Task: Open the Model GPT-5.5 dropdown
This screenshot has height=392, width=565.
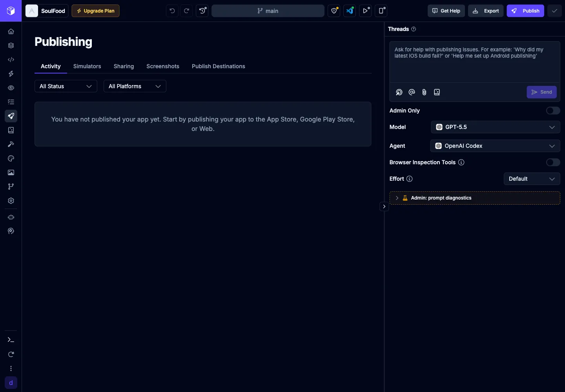Action: pos(496,127)
